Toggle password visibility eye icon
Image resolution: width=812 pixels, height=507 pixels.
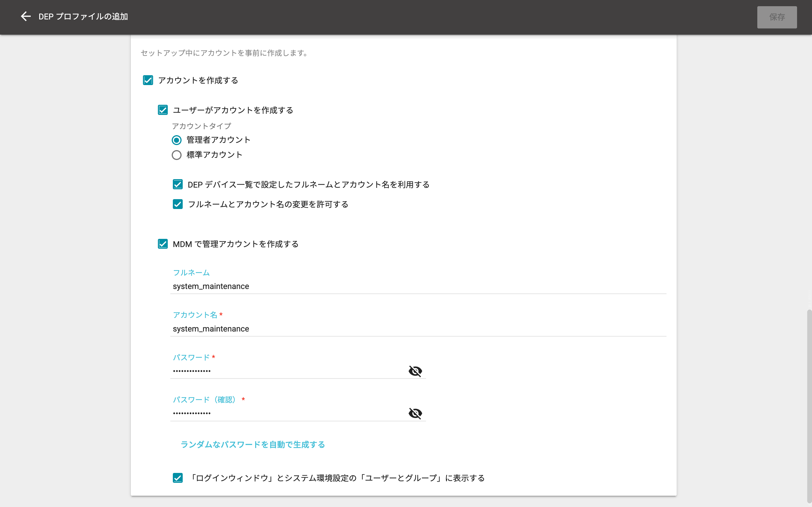tap(415, 371)
